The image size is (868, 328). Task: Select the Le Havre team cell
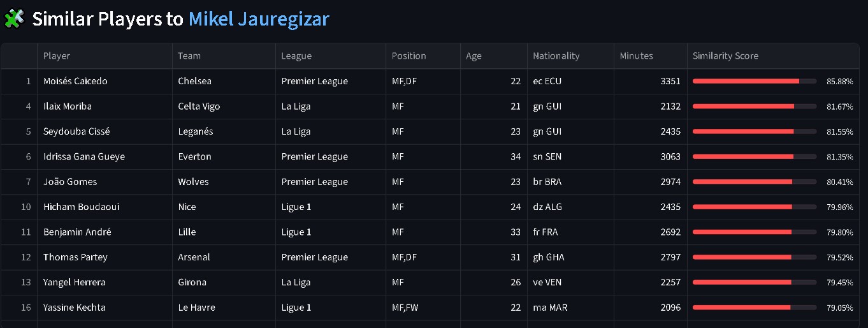pyautogui.click(x=224, y=308)
